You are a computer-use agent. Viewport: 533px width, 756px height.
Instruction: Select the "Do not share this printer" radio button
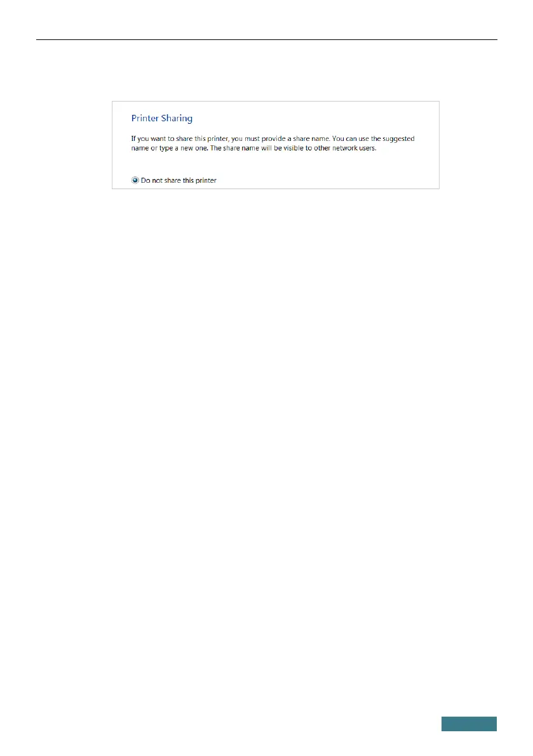click(x=135, y=180)
